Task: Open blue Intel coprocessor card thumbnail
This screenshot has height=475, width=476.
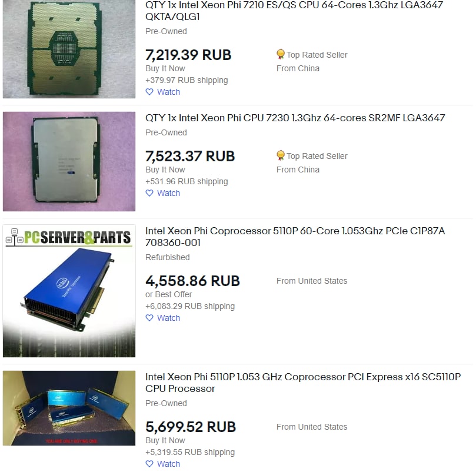Action: point(69,291)
